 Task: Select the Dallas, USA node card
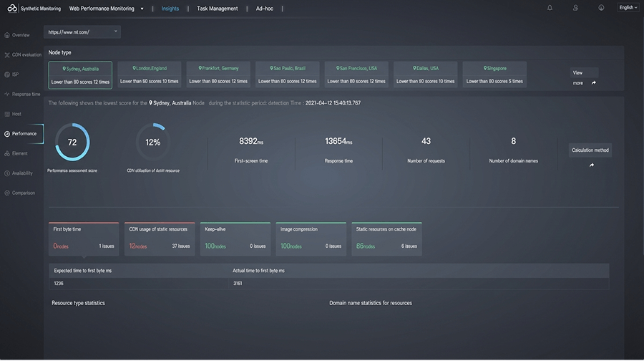pos(425,74)
